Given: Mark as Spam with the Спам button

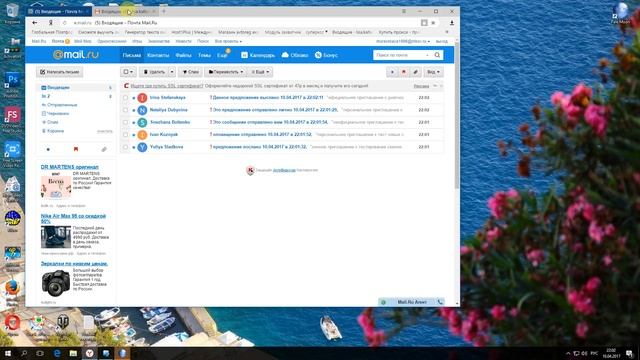Looking at the screenshot, I should (190, 72).
